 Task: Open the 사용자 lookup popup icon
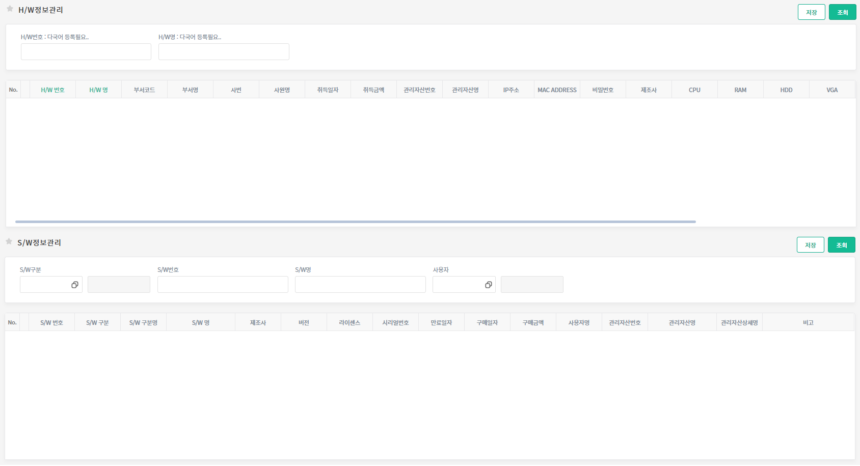click(x=488, y=285)
